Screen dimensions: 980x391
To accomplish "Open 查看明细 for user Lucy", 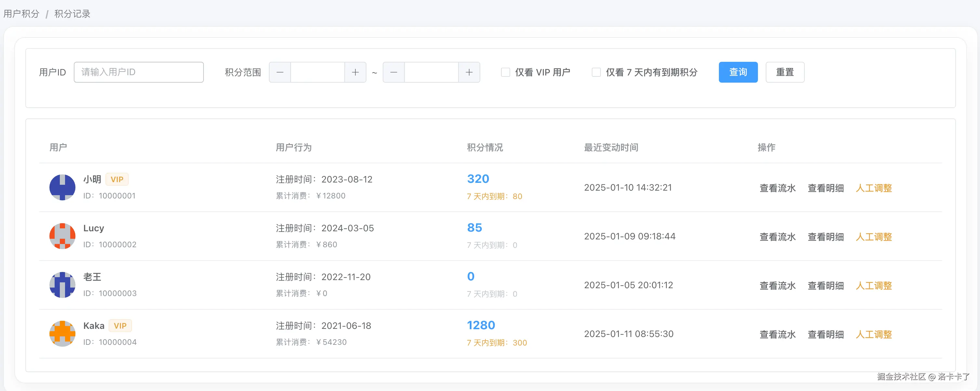I will (826, 237).
